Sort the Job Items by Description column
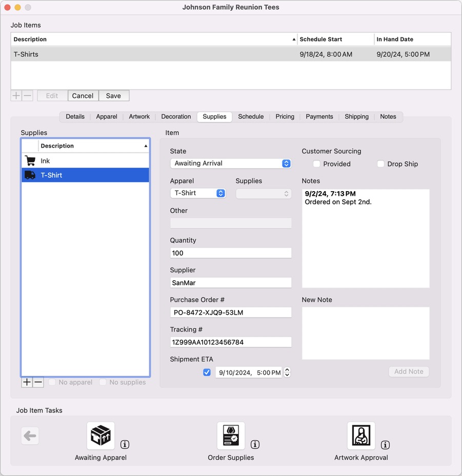Viewport: 462px width, 476px height. [154, 39]
